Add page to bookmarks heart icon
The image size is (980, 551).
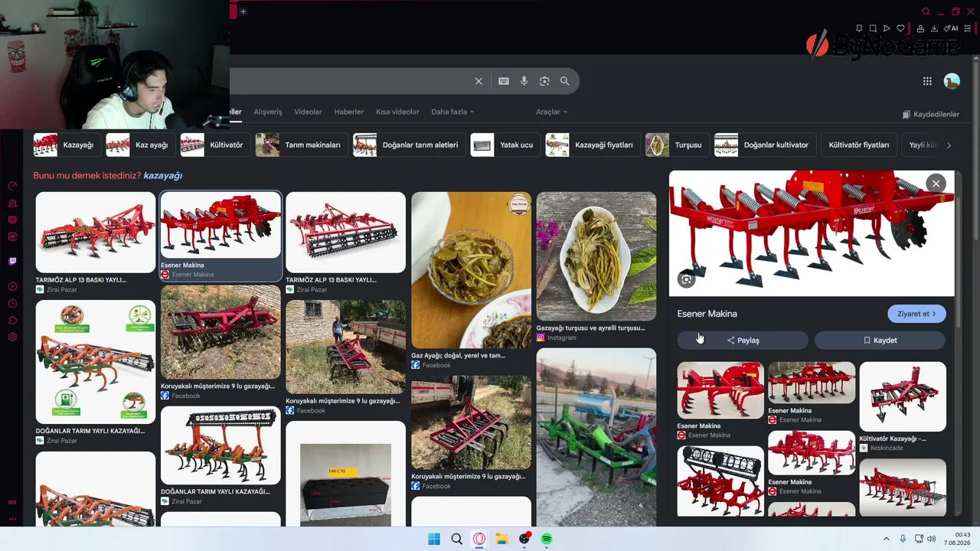point(900,28)
